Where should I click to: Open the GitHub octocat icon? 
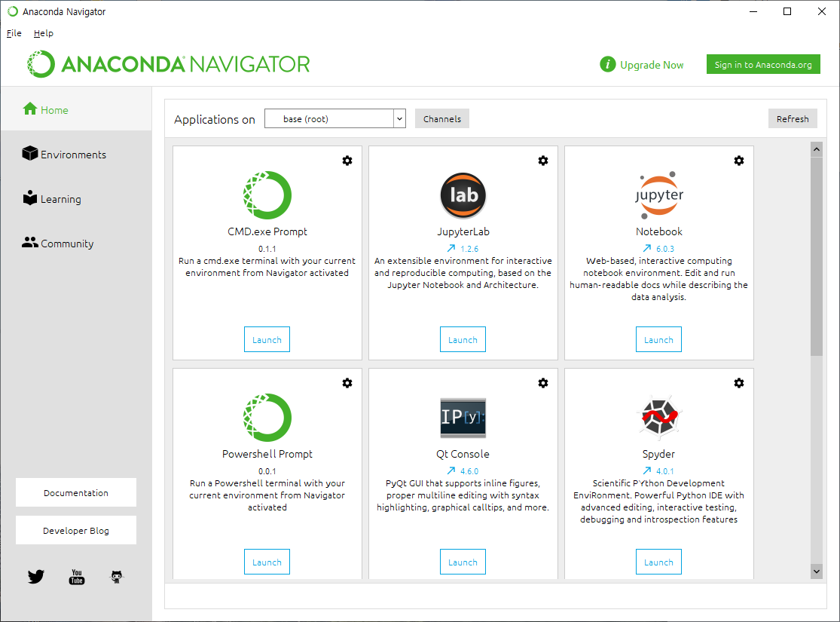[116, 577]
